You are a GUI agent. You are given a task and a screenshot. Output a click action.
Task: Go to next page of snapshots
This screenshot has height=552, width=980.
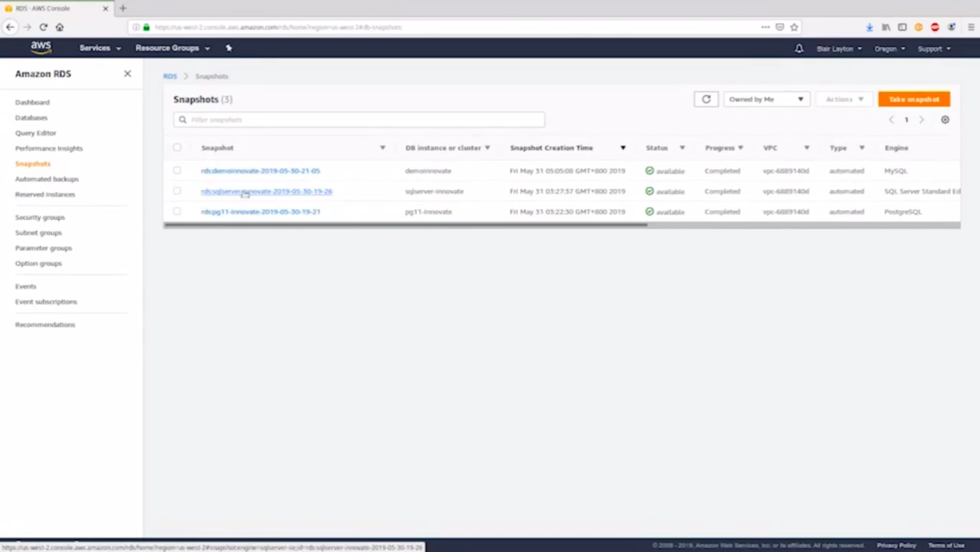coord(921,120)
